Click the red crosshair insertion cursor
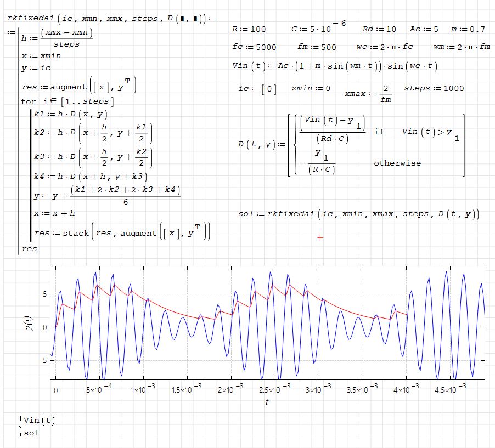The width and height of the screenshot is (495, 448). [320, 237]
